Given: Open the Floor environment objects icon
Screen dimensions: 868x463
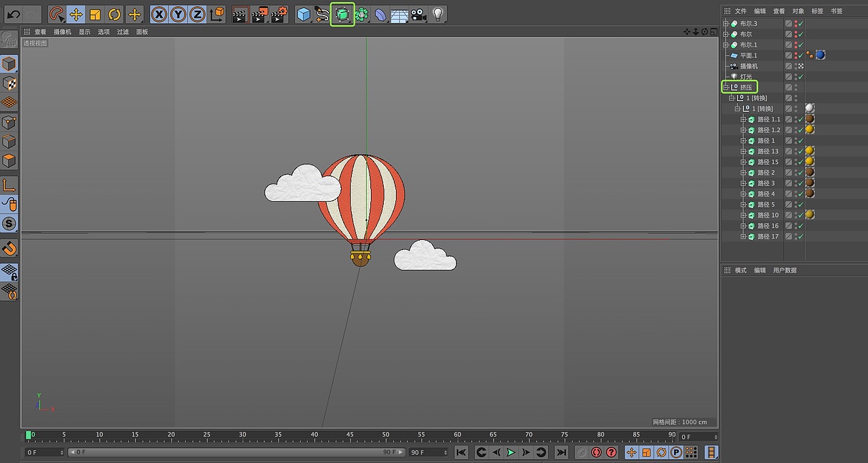Looking at the screenshot, I should click(399, 14).
